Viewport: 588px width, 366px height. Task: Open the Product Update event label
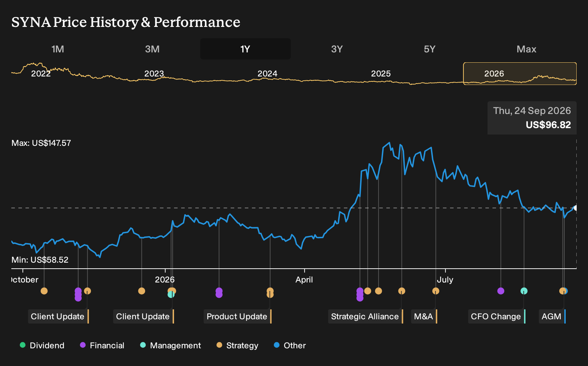[x=237, y=316]
